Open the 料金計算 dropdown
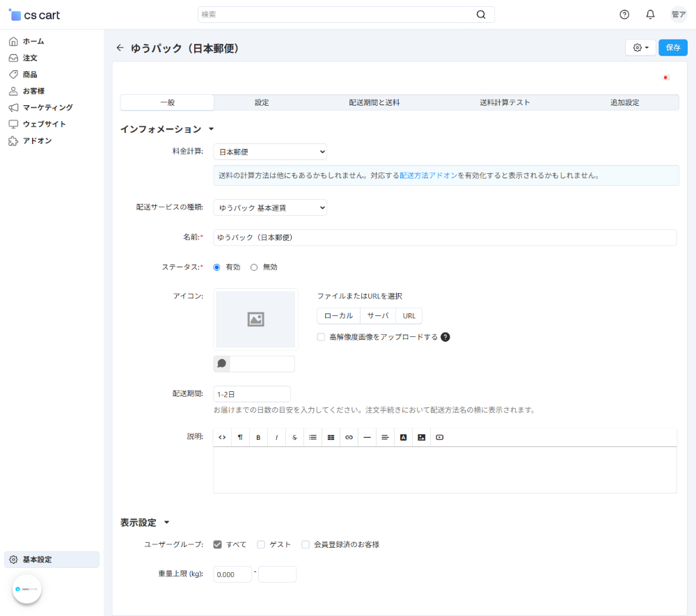Screen dimensions: 696x616 click(x=270, y=152)
